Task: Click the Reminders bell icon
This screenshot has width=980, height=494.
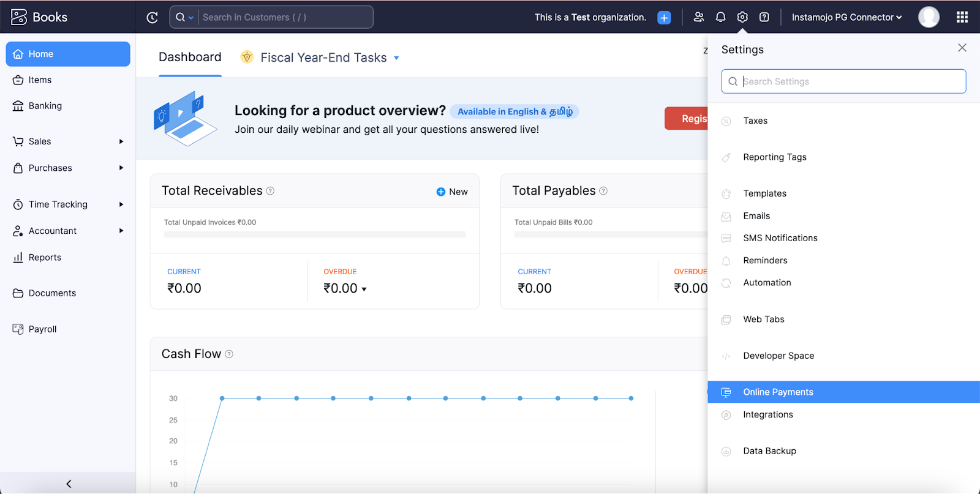Action: click(x=726, y=261)
